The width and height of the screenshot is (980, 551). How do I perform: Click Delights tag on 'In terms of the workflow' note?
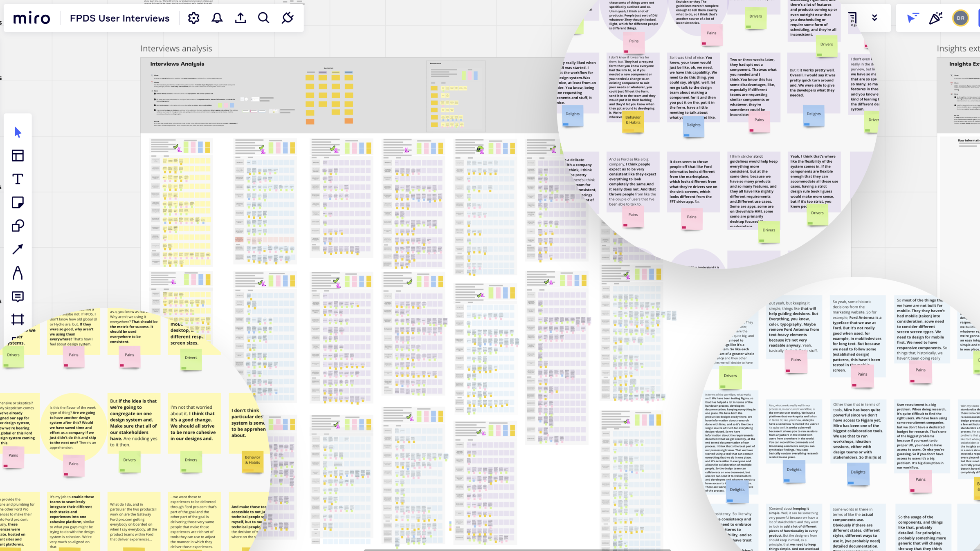(x=737, y=491)
